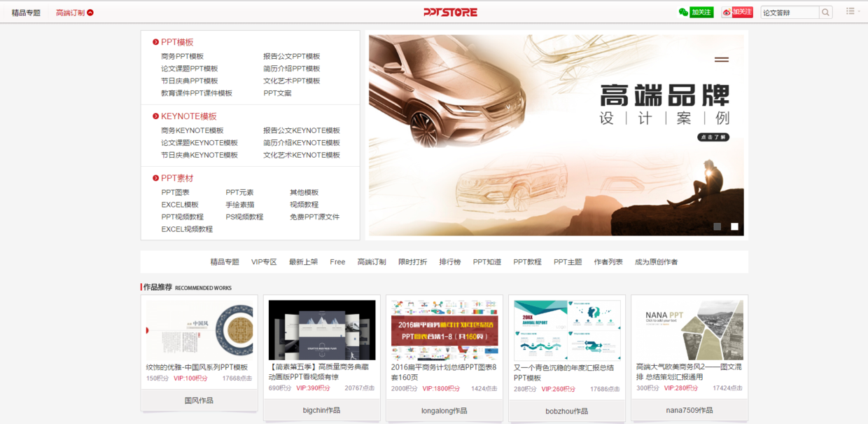
Task: Click the green 加关注 follow button
Action: (x=701, y=11)
